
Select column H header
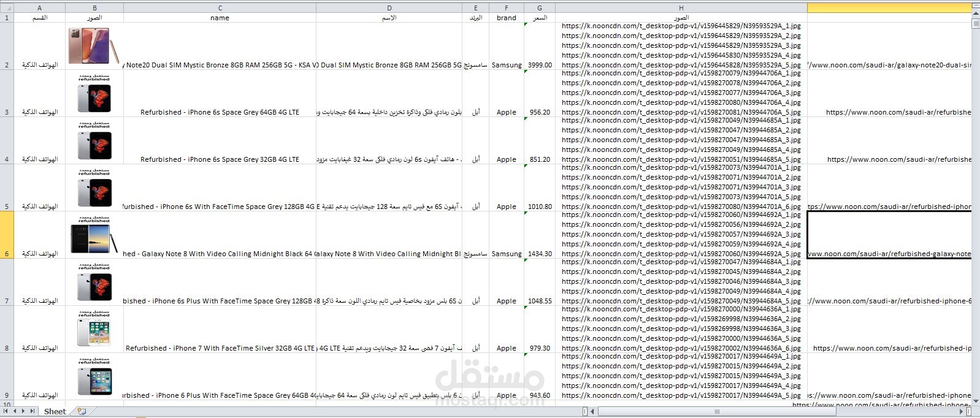(x=681, y=8)
